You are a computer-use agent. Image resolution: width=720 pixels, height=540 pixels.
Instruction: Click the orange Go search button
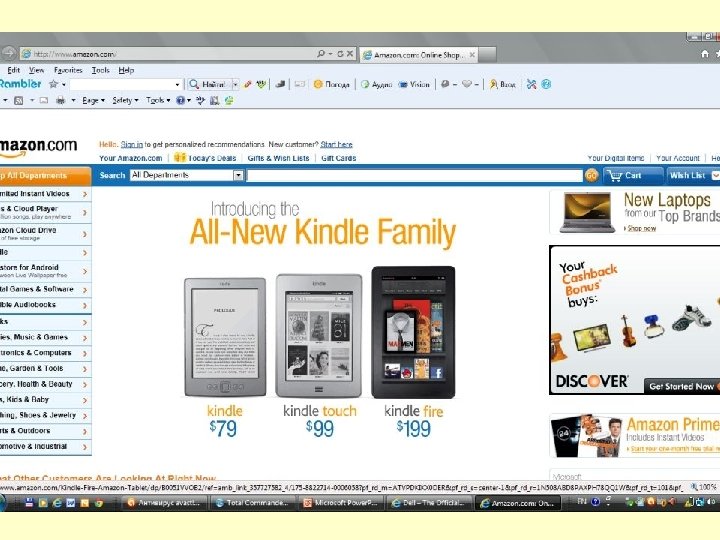coord(591,175)
